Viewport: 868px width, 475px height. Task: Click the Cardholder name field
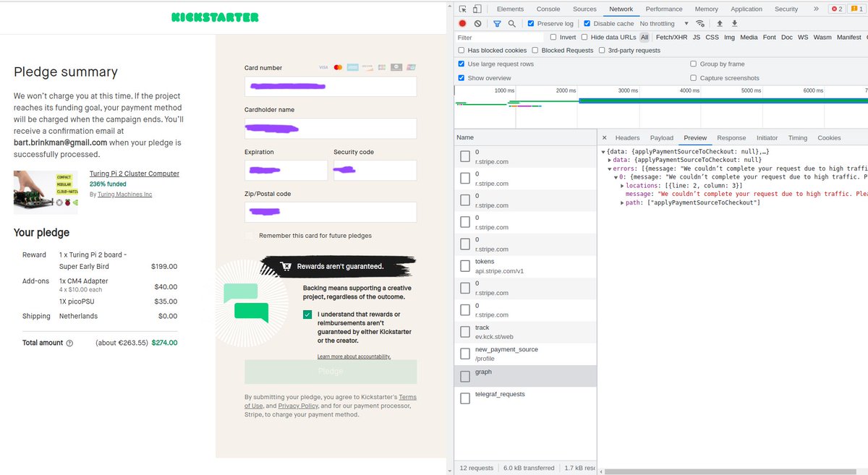[331, 129]
